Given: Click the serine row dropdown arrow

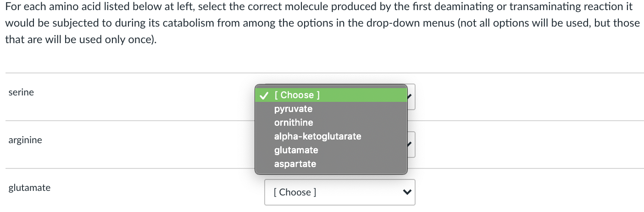Looking at the screenshot, I should click(x=411, y=96).
